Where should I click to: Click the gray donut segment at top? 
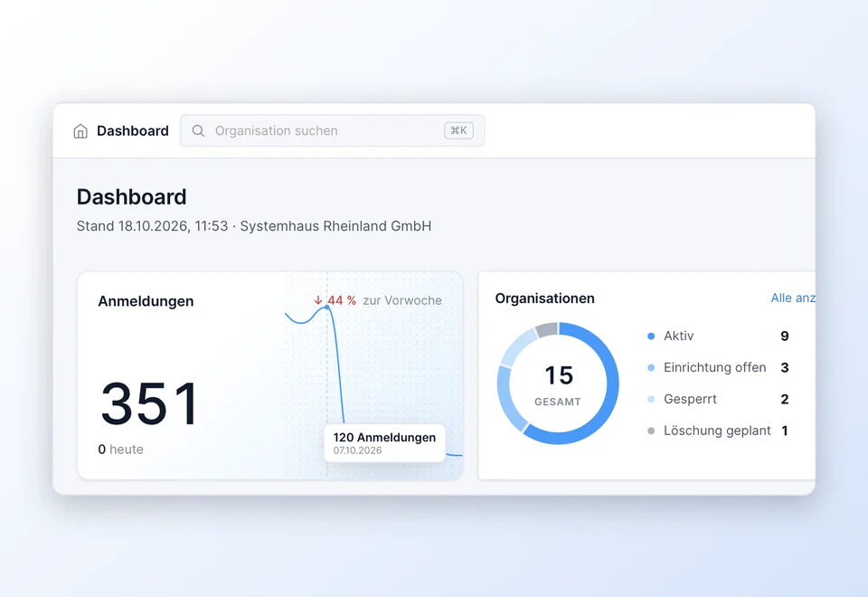(546, 329)
